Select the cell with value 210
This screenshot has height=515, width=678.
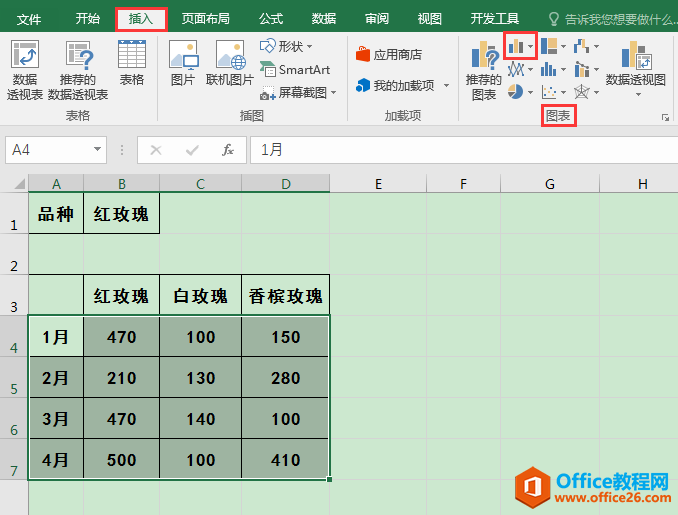click(122, 377)
